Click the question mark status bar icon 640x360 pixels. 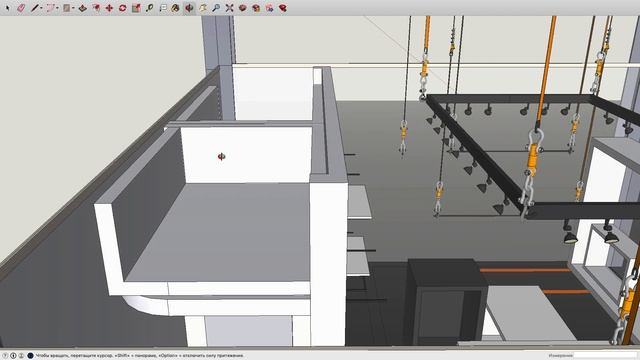pos(5,356)
